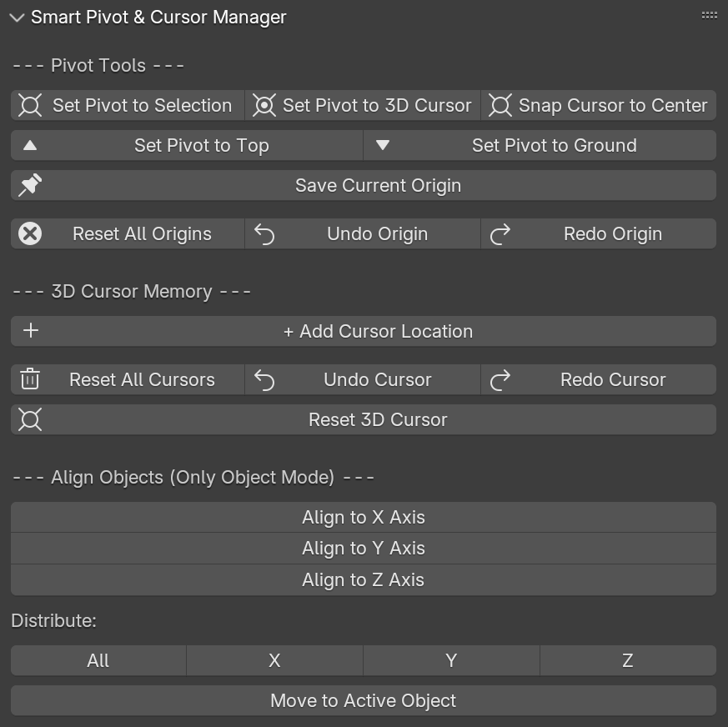The image size is (728, 727).
Task: Align selected objects to the X axis
Action: pos(364,517)
